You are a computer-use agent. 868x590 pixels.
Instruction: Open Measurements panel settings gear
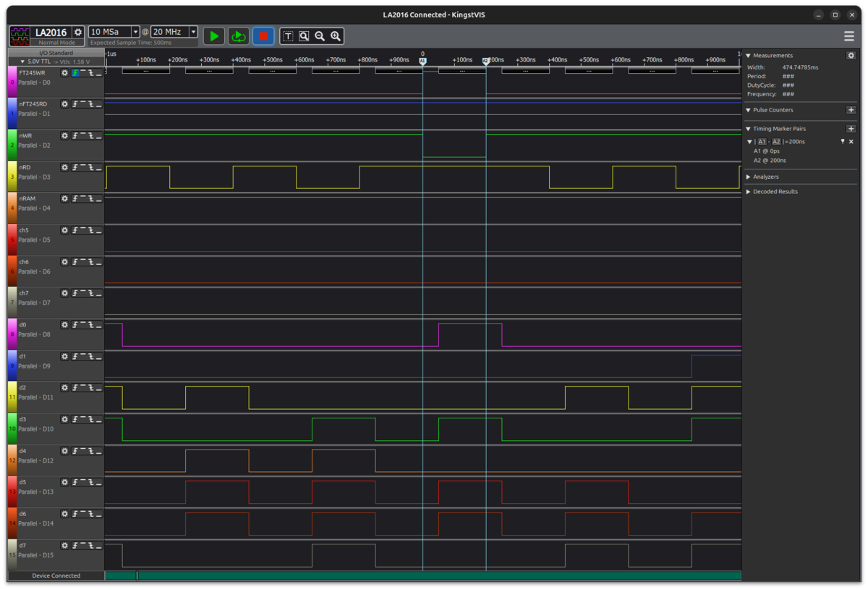(851, 55)
